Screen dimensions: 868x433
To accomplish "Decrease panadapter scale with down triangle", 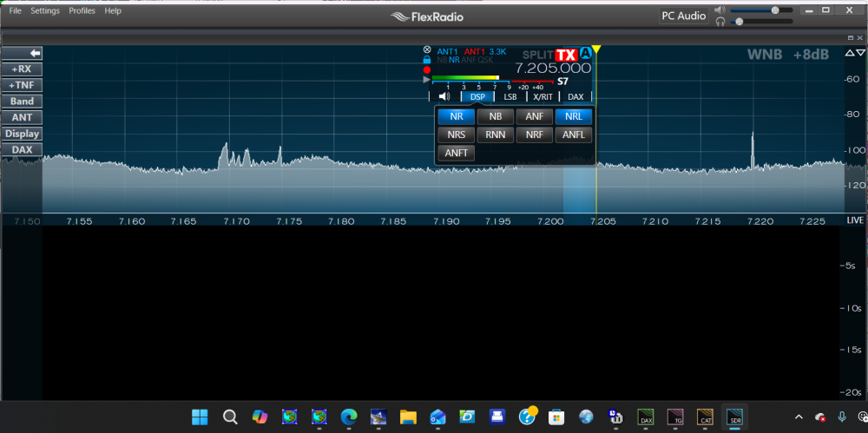I will coord(860,53).
